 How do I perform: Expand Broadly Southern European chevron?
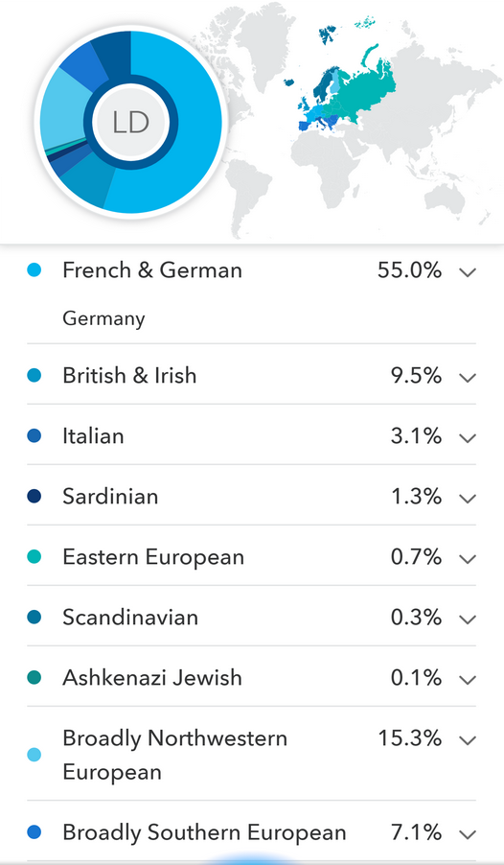pyautogui.click(x=467, y=834)
